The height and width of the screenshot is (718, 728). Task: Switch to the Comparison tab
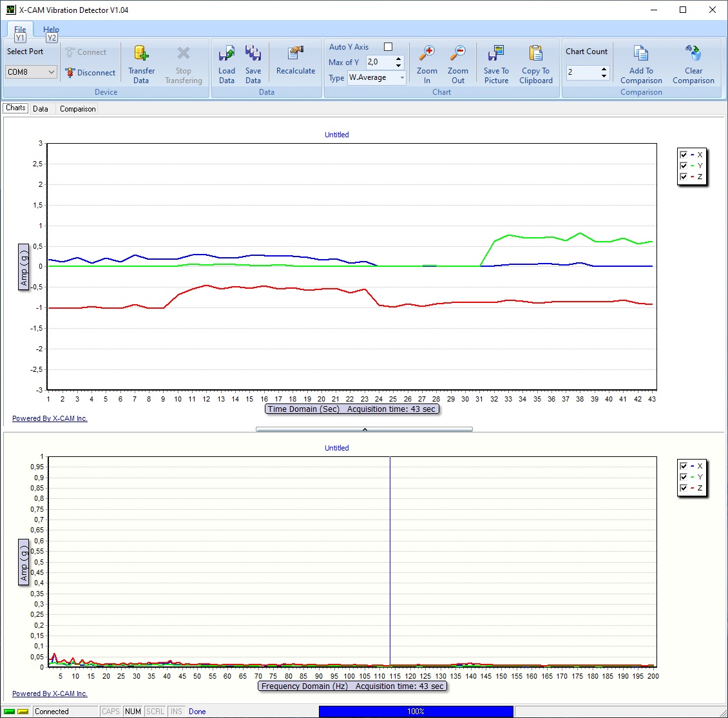(x=77, y=109)
